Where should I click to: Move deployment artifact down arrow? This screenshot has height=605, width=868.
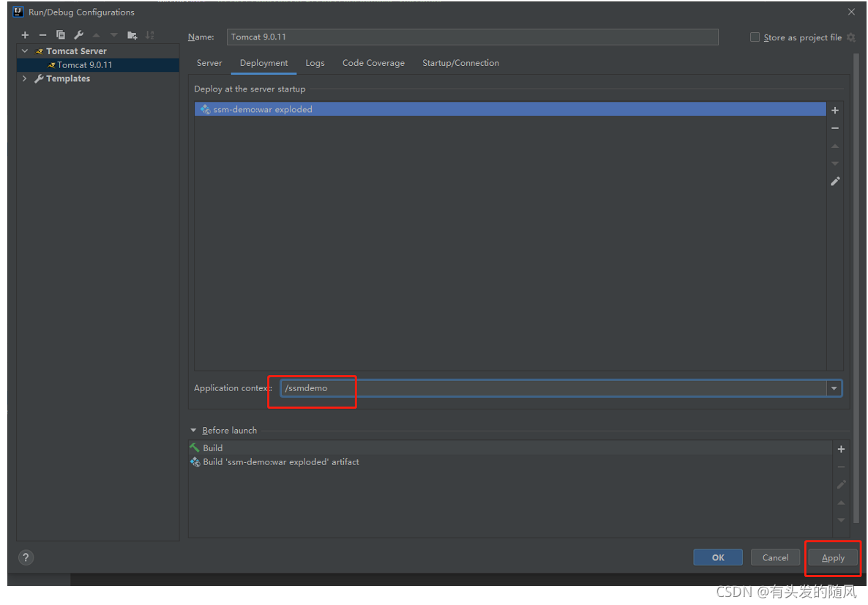click(x=835, y=163)
